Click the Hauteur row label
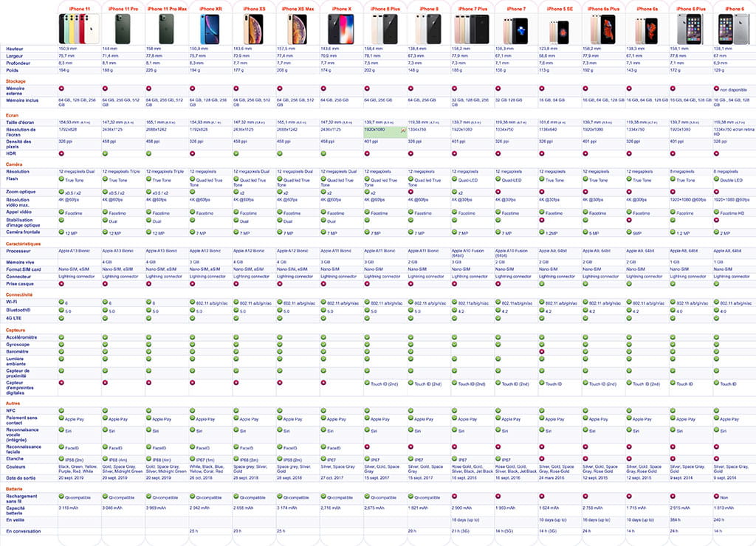756x546 pixels. pyautogui.click(x=15, y=49)
